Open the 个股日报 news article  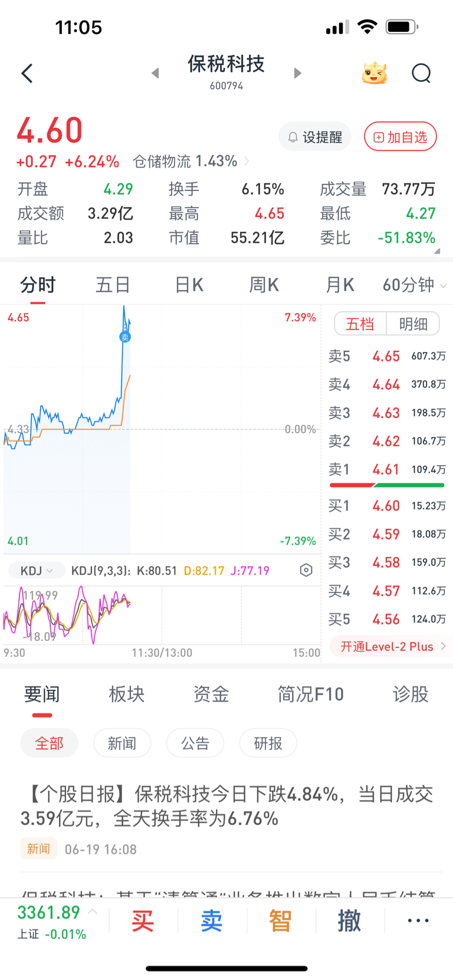coord(226,806)
